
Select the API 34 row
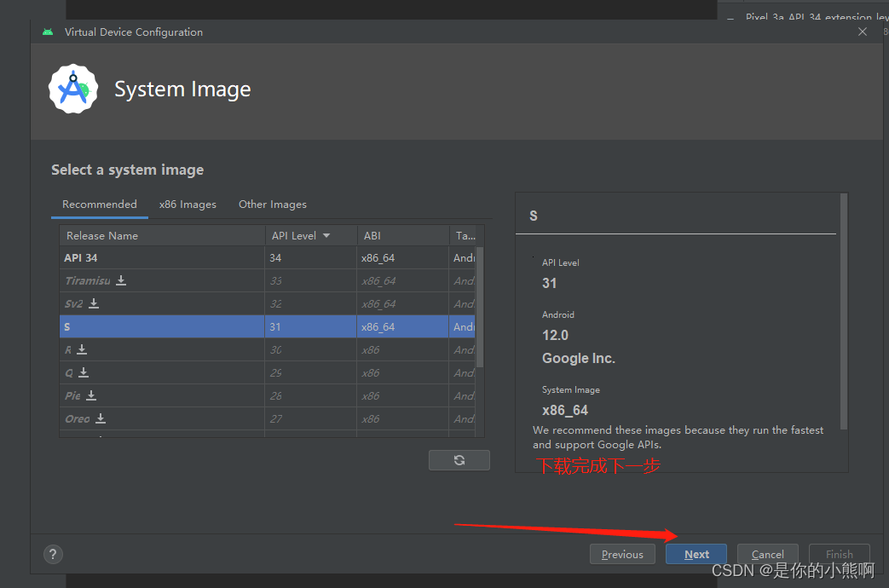267,257
